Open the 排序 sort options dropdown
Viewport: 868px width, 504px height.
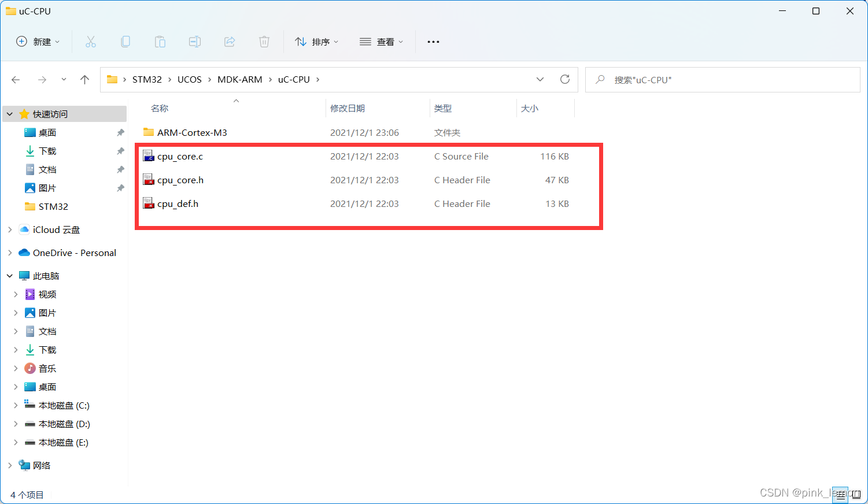[x=316, y=41]
